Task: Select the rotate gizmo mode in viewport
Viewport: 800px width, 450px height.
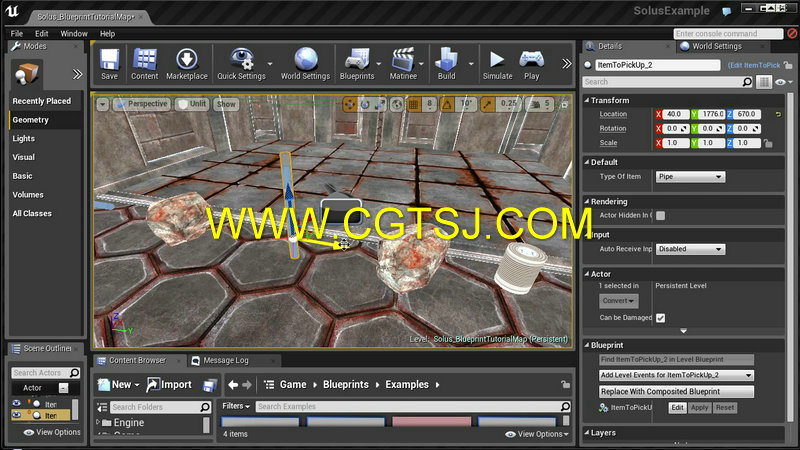Action: tap(365, 104)
